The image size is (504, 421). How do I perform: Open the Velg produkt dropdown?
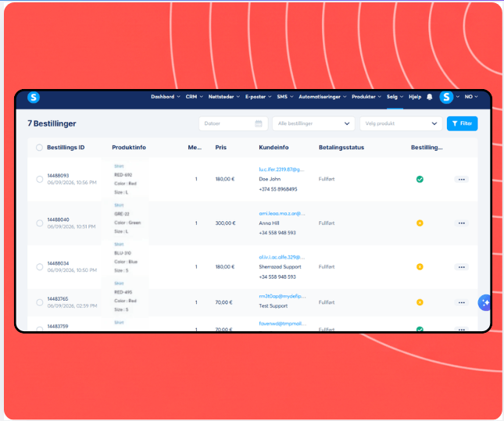point(401,123)
